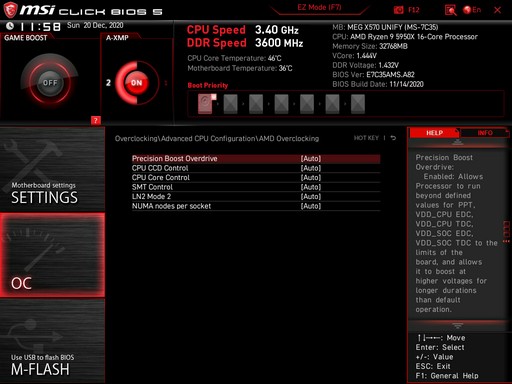Close BIOS with the X icon

[x=497, y=10]
